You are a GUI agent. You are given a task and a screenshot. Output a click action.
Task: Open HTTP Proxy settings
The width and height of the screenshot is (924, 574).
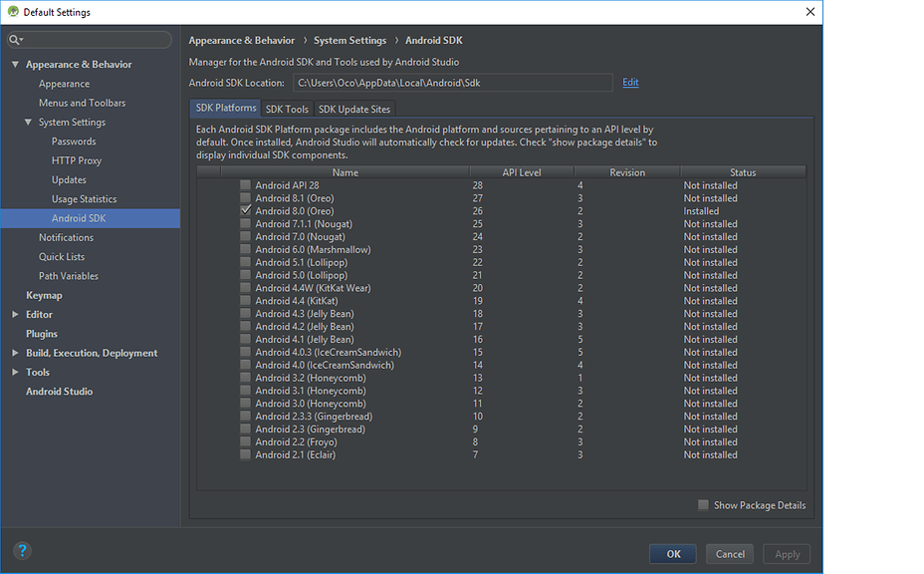77,160
